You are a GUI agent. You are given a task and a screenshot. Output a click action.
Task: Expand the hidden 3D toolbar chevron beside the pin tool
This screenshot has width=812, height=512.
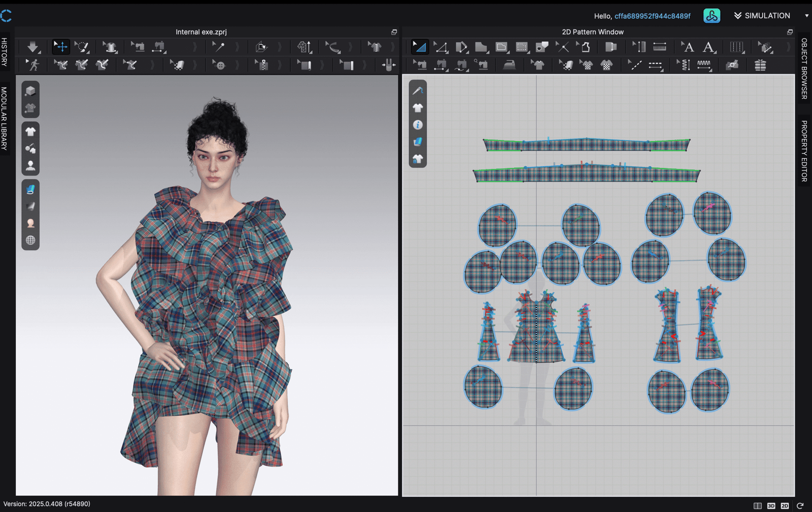click(237, 47)
